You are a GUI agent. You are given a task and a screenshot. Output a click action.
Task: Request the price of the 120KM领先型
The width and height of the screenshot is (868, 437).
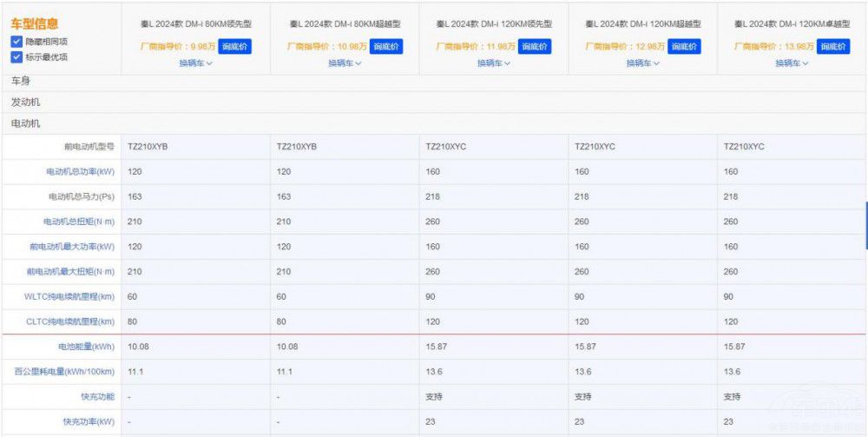coord(534,46)
